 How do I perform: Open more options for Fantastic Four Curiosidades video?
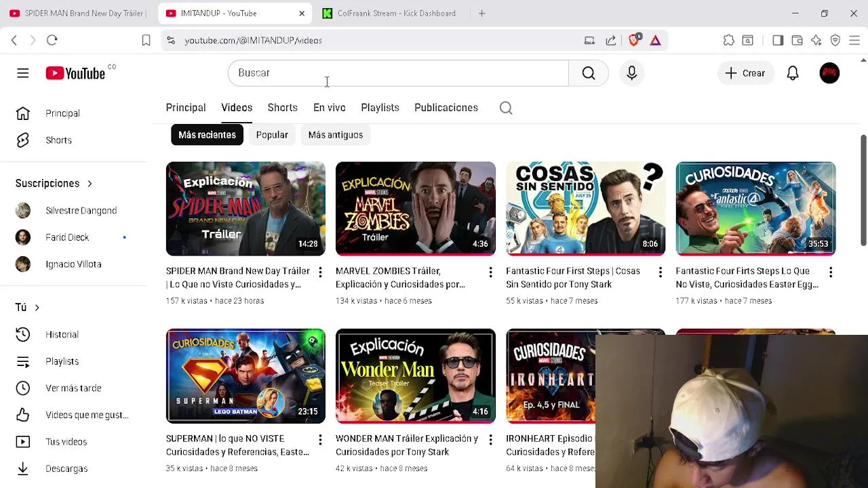pyautogui.click(x=831, y=272)
